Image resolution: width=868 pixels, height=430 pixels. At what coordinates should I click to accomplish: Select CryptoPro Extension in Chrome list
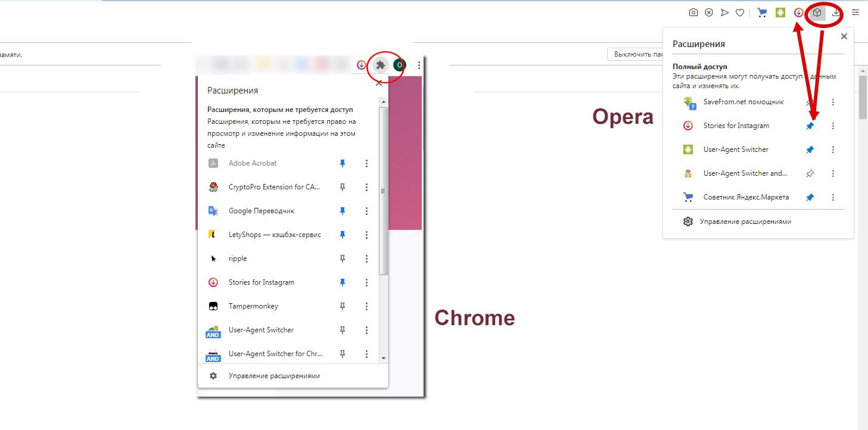pos(274,187)
